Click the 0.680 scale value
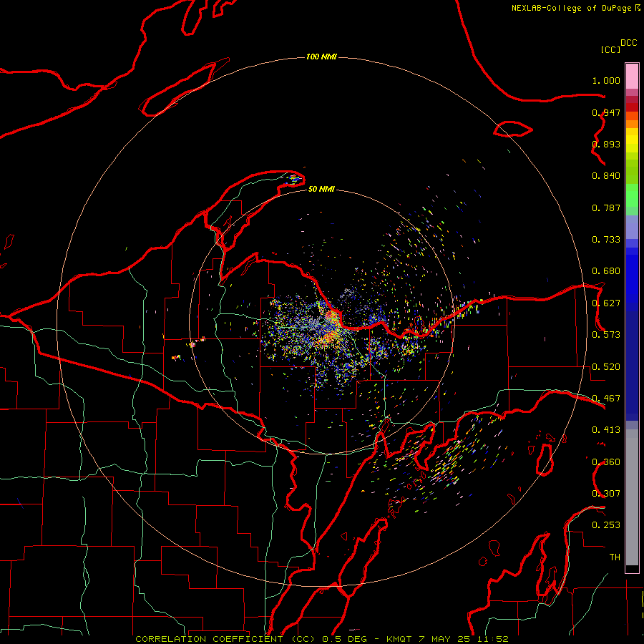This screenshot has height=644, width=644. pyautogui.click(x=606, y=271)
